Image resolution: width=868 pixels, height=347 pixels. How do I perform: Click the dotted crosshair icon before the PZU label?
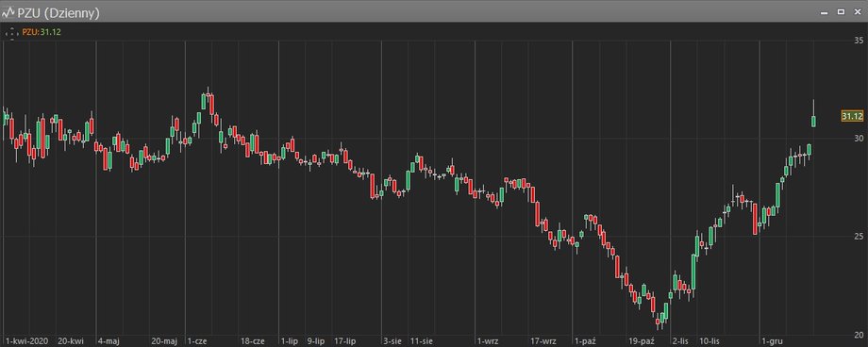tap(11, 33)
